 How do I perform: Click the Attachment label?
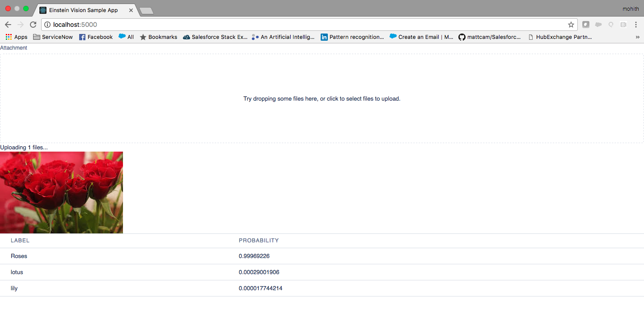(13, 48)
